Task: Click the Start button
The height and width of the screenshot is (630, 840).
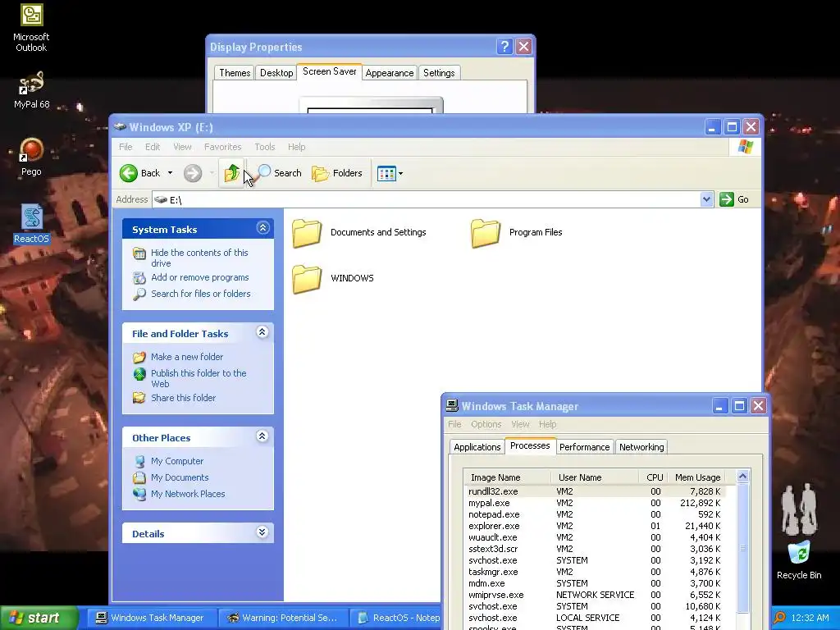Action: pos(39,618)
